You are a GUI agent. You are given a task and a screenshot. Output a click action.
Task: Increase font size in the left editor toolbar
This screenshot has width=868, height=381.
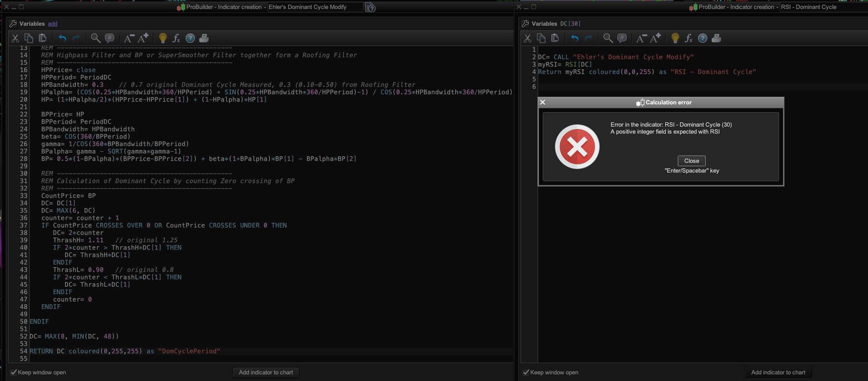pyautogui.click(x=143, y=38)
